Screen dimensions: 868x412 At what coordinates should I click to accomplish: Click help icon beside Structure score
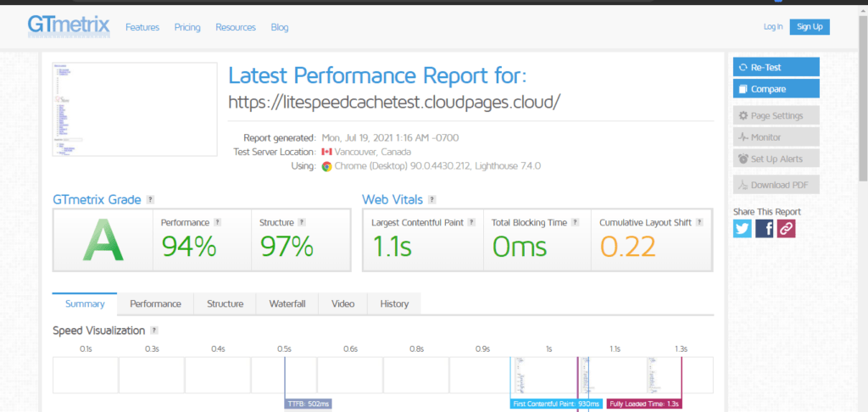click(302, 223)
